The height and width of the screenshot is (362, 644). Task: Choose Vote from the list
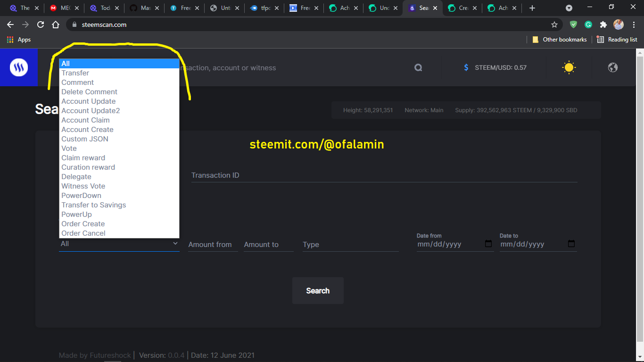pos(119,148)
